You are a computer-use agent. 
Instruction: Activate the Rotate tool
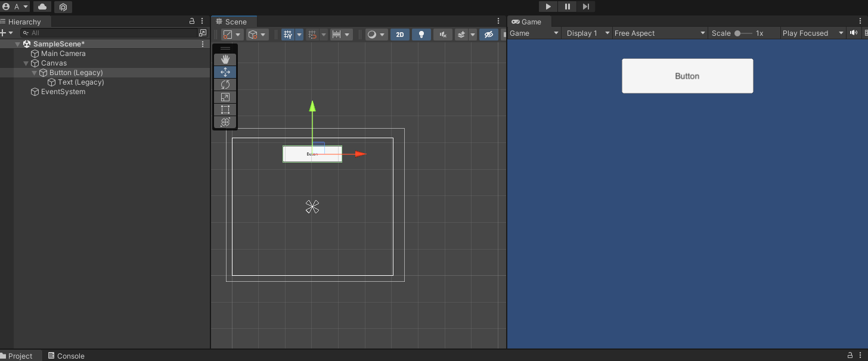225,84
